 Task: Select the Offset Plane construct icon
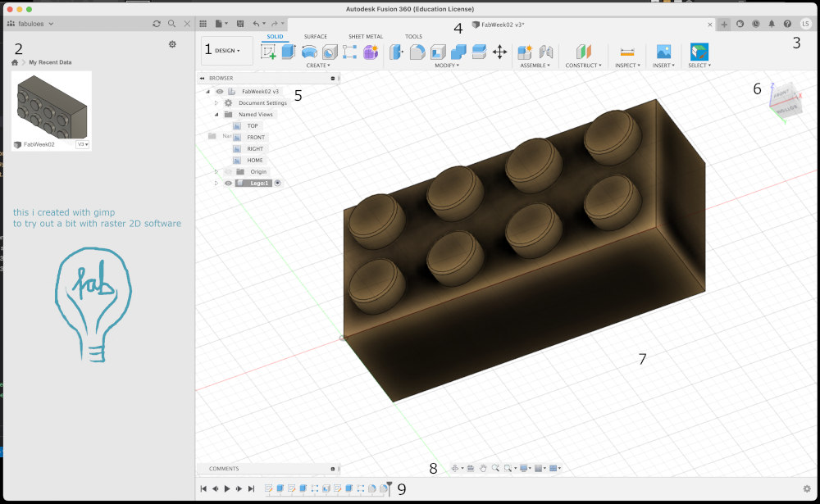[583, 52]
